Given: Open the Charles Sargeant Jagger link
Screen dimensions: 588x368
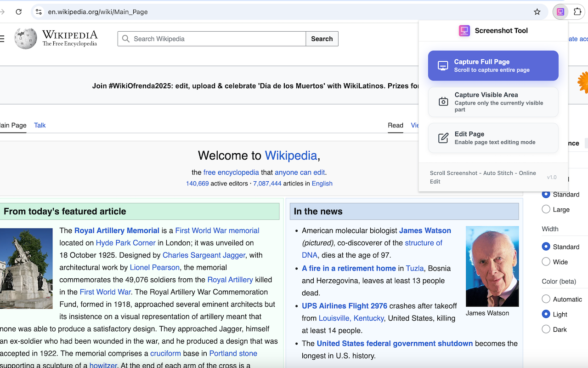Looking at the screenshot, I should click(x=204, y=255).
